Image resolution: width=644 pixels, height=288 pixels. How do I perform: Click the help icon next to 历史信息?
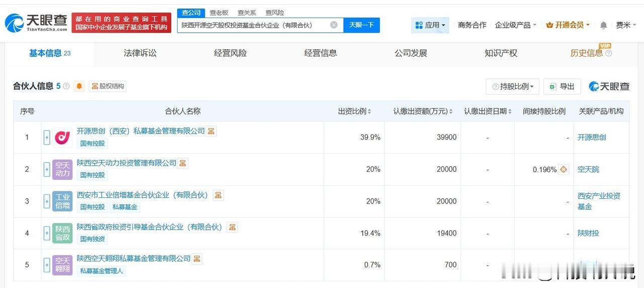608,53
